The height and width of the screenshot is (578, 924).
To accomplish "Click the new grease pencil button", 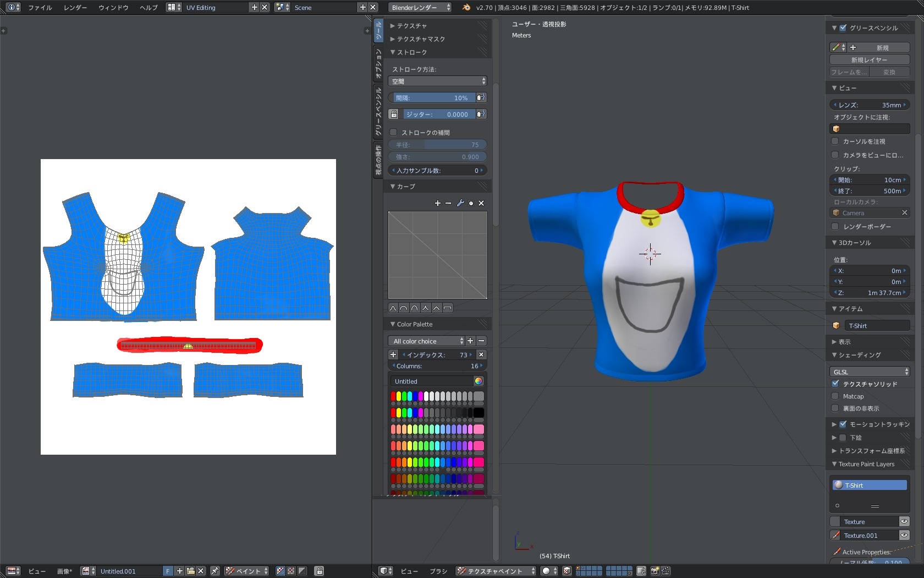I will (x=879, y=47).
